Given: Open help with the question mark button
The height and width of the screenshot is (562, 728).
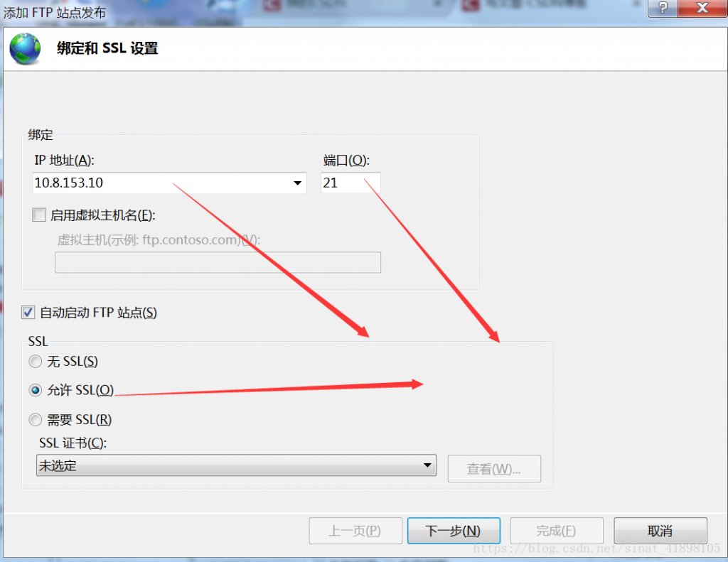Looking at the screenshot, I should [663, 8].
